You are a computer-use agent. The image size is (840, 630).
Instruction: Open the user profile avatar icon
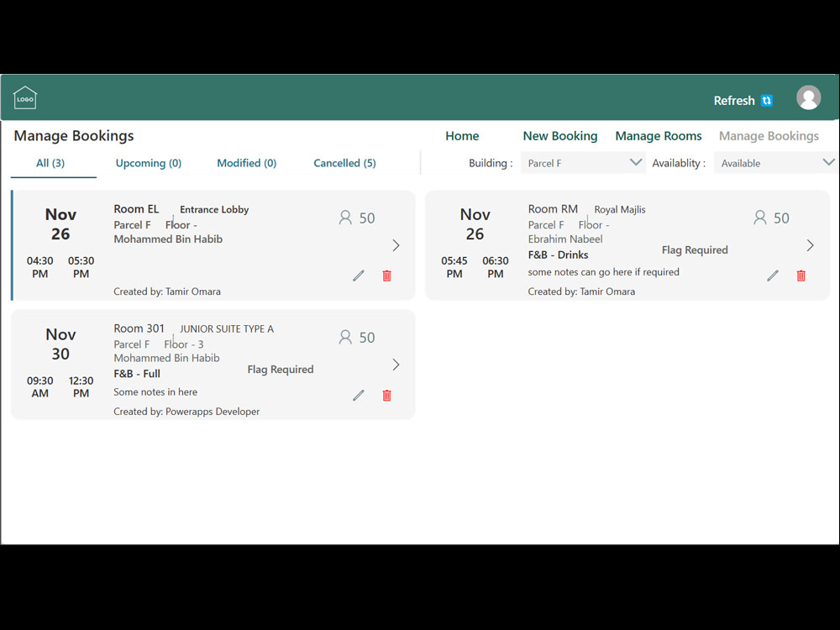click(808, 97)
